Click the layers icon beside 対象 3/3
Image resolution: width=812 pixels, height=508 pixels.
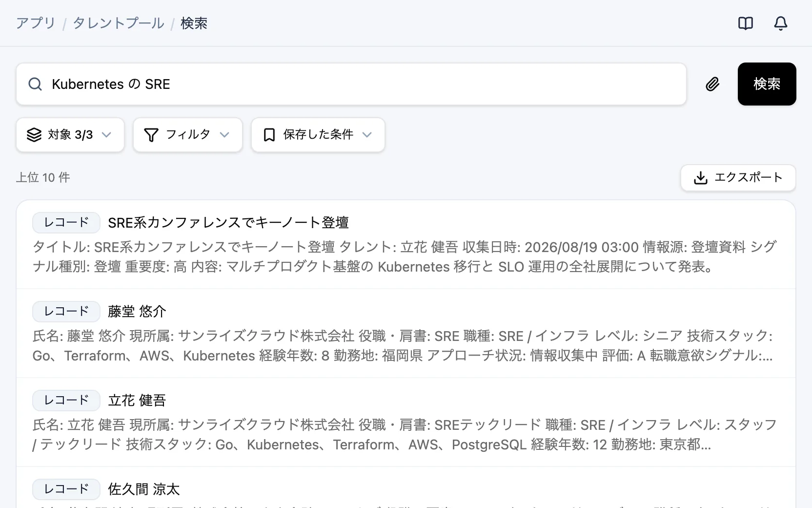tap(34, 135)
